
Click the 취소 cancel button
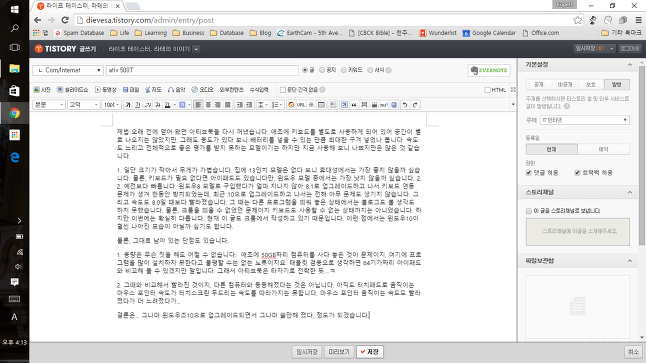click(x=633, y=352)
